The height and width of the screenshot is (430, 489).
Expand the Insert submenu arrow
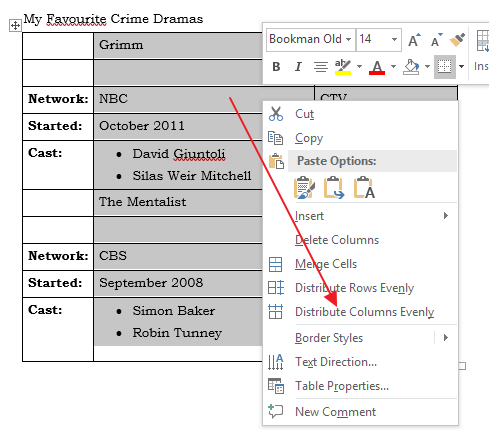pyautogui.click(x=446, y=216)
